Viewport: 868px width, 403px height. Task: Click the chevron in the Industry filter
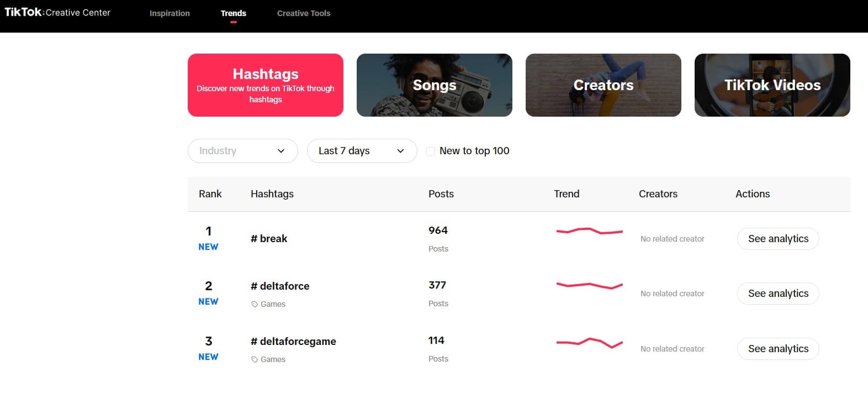[281, 151]
